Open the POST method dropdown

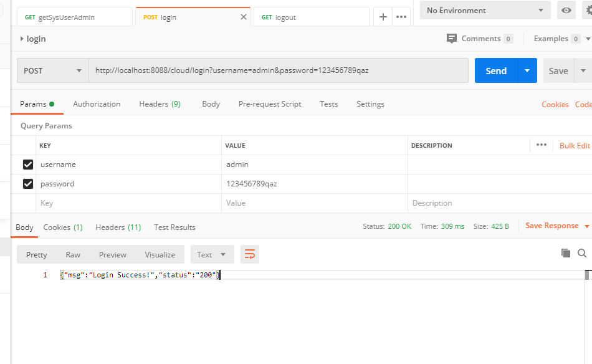pyautogui.click(x=53, y=70)
